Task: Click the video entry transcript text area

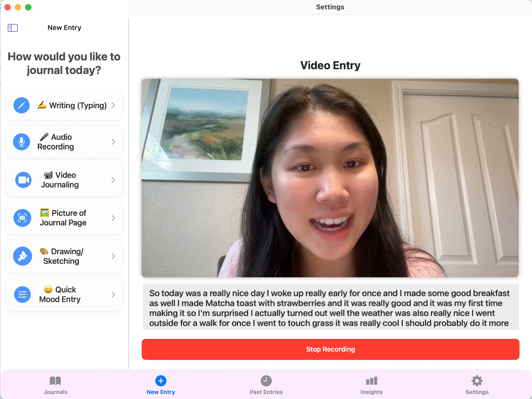Action: click(x=331, y=307)
